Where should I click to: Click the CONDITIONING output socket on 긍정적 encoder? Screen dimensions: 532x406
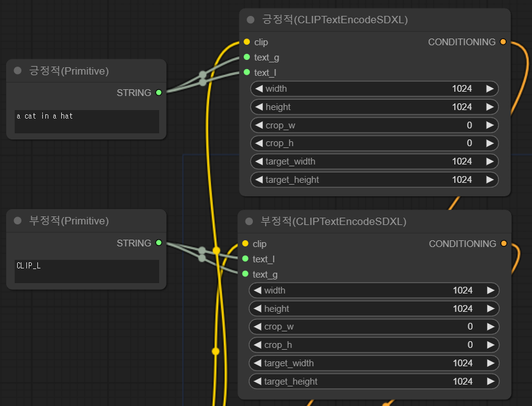503,42
